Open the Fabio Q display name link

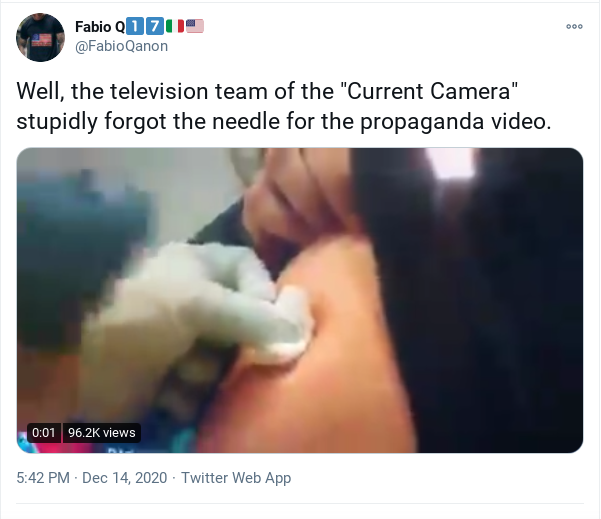(x=100, y=27)
